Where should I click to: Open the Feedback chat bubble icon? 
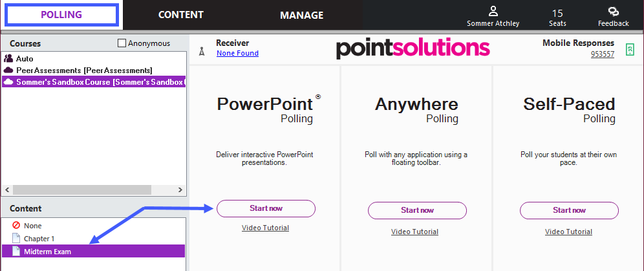point(613,12)
